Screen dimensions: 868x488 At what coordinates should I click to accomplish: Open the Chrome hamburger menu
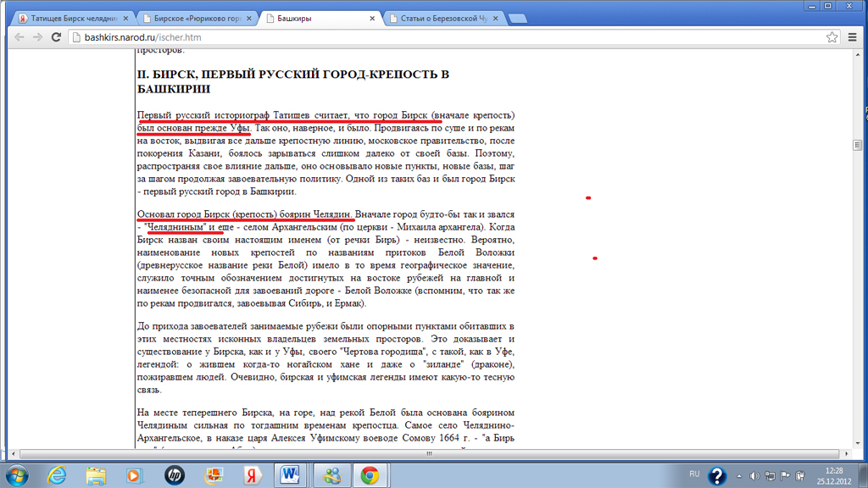(x=853, y=37)
